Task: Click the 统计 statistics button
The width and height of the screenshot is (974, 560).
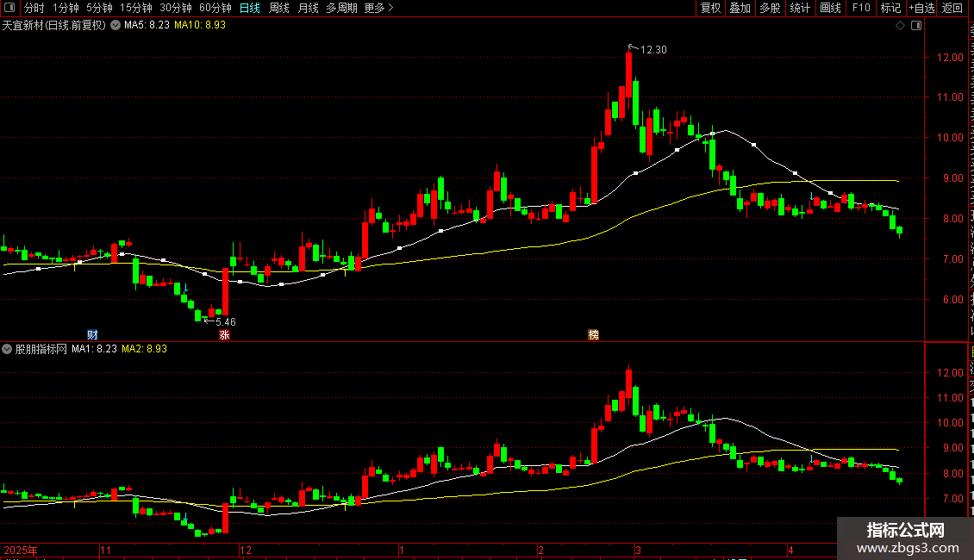Action: [799, 8]
